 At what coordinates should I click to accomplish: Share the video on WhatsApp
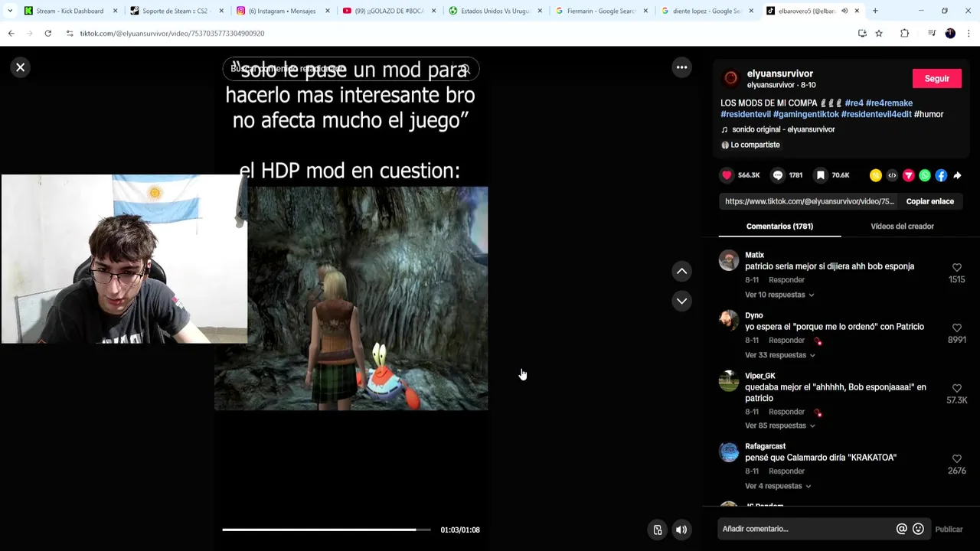click(x=925, y=175)
